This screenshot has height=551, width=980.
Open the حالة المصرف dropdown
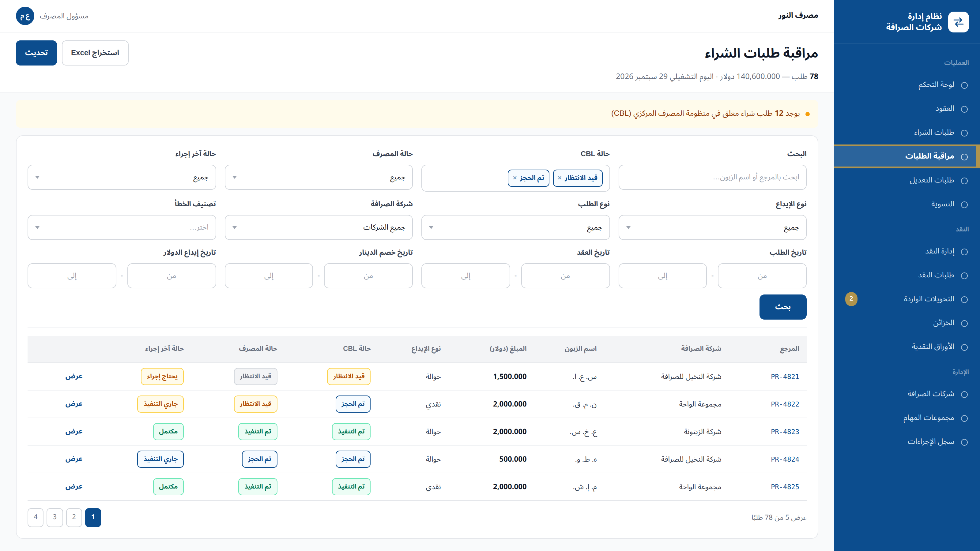pos(318,177)
